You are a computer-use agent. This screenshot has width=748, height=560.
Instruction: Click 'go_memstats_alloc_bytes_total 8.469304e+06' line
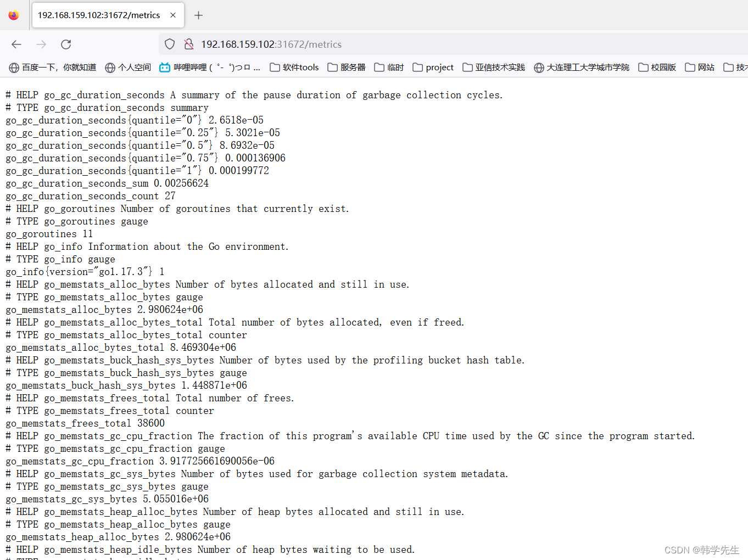pos(121,348)
